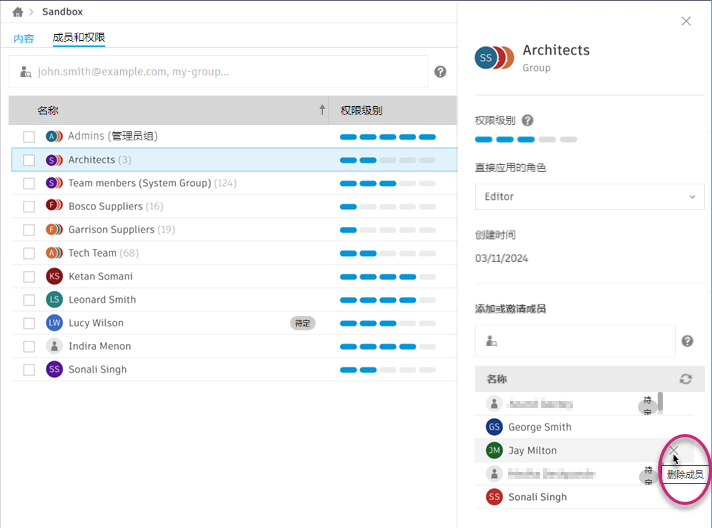
Task: Click Garrison Suppliers group avatar
Action: click(54, 229)
